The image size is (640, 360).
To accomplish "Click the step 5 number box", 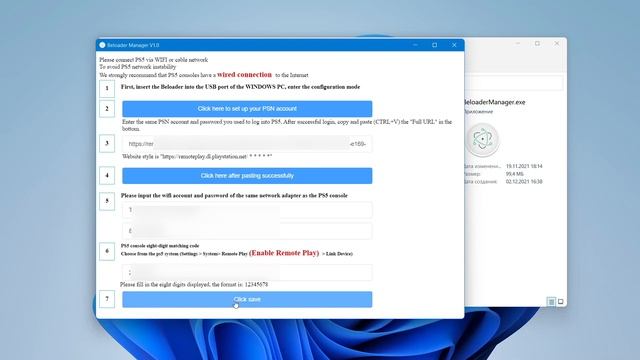I will (107, 201).
